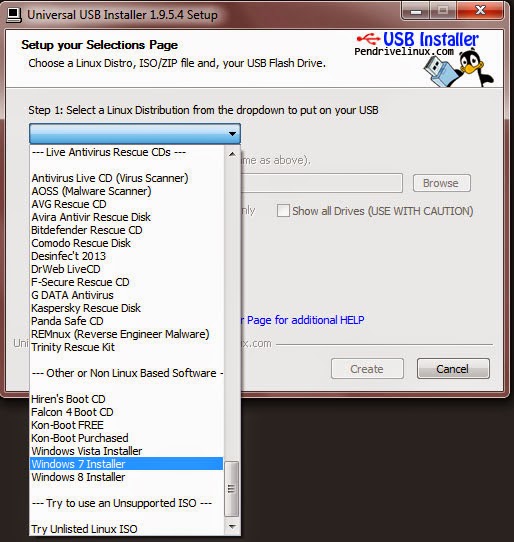Click the list scrollbar up arrow
The image size is (514, 542).
click(x=232, y=154)
